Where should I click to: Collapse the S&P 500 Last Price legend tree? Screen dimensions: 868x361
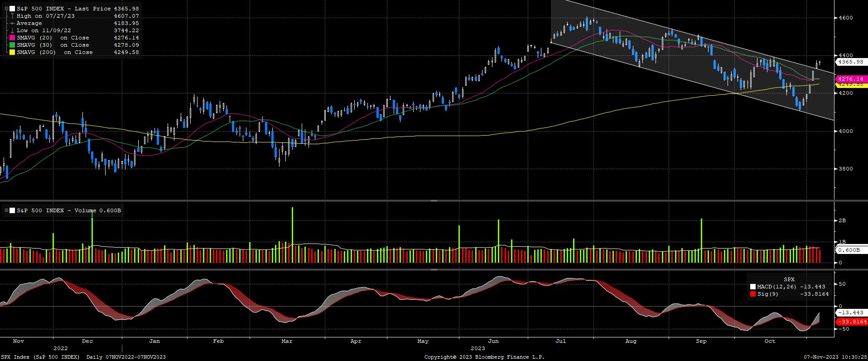pos(6,9)
